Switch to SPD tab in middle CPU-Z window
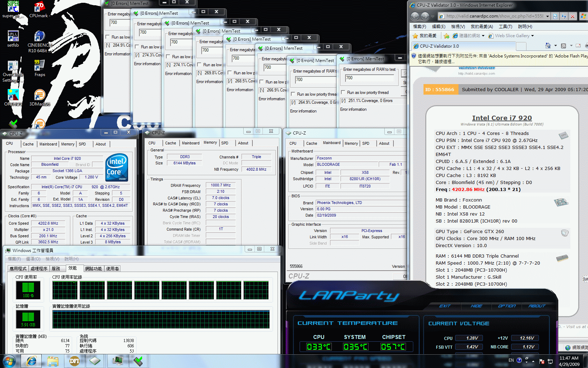 [225, 143]
